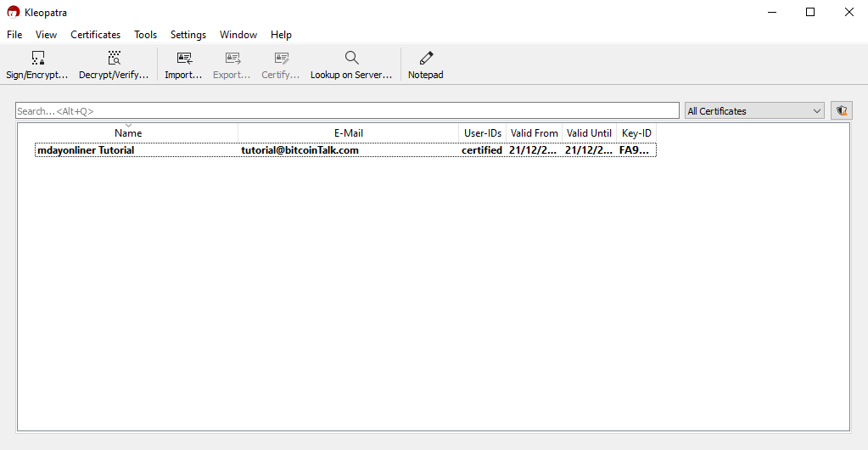Screen dimensions: 868x450
Task: Open the Window menu
Action: coord(238,34)
